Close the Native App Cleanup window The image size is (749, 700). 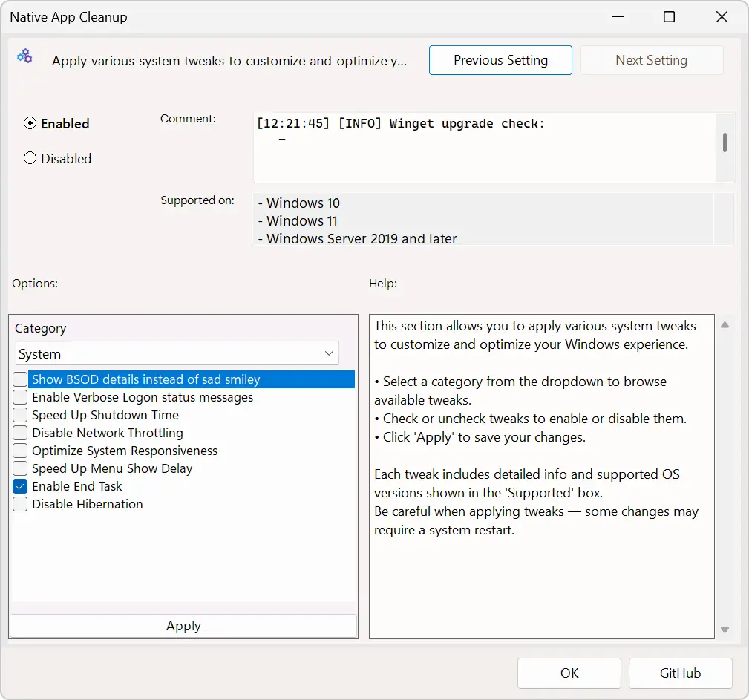click(722, 17)
